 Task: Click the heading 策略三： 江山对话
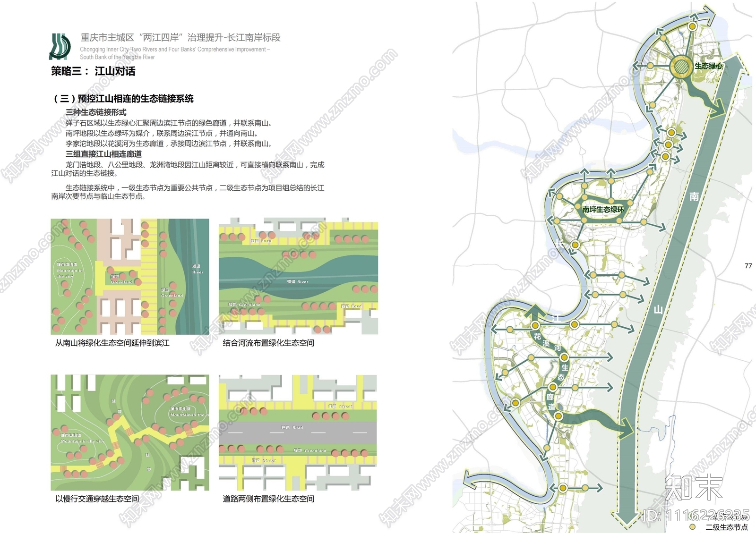click(93, 71)
